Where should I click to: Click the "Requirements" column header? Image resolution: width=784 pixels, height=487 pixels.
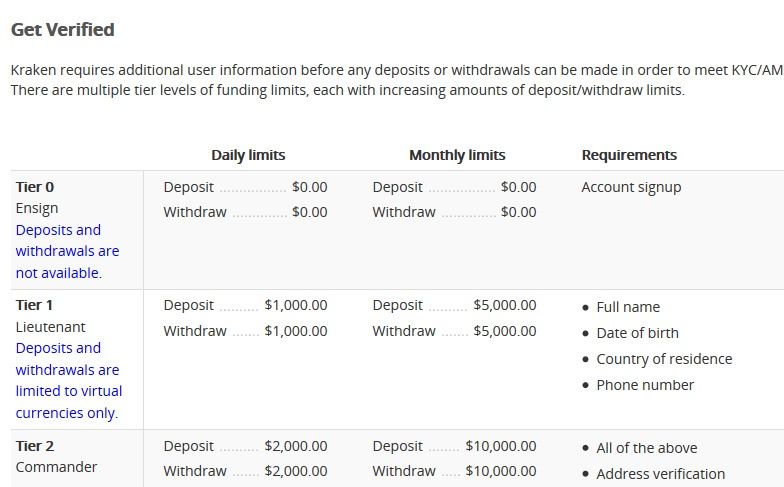(x=629, y=155)
